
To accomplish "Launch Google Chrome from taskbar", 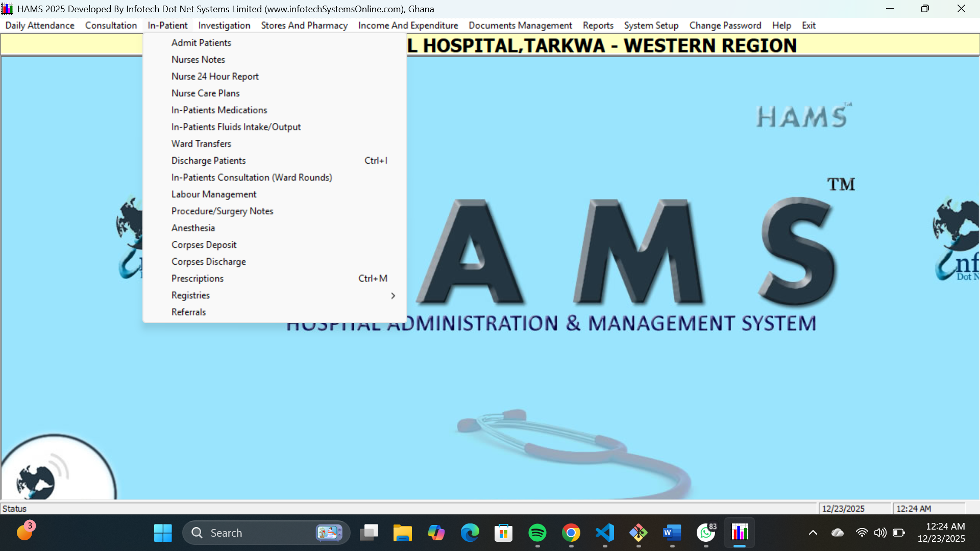I will click(x=571, y=533).
